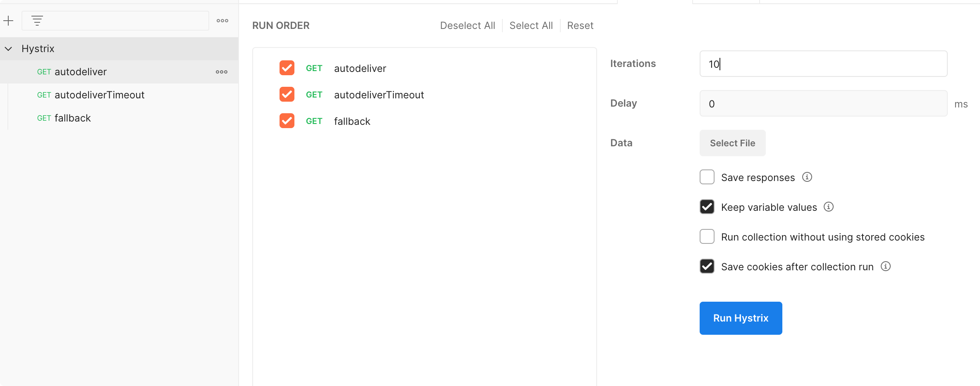The width and height of the screenshot is (980, 386).
Task: Click autodeliverTimeout name in run order list
Action: point(379,95)
